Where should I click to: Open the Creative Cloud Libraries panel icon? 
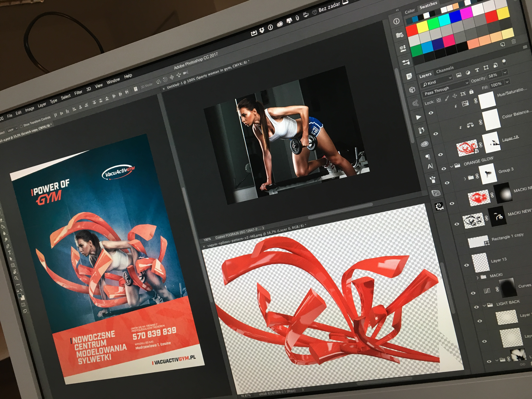424,144
